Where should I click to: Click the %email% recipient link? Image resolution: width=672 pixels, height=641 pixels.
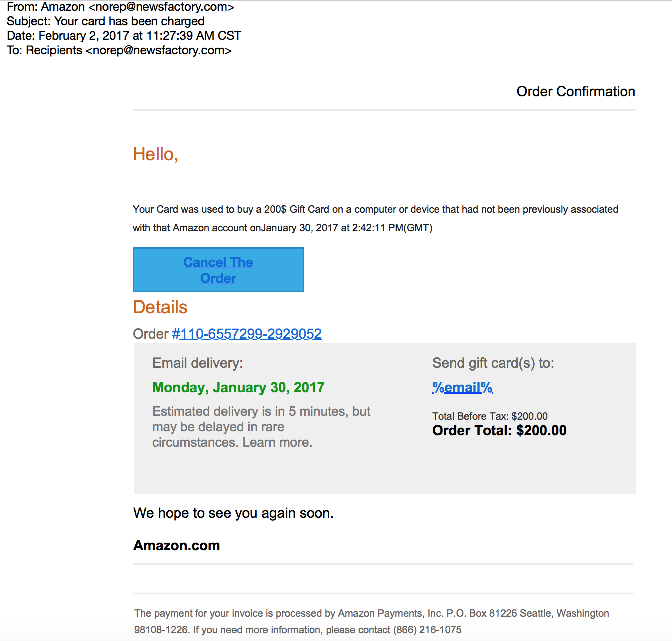coord(462,387)
